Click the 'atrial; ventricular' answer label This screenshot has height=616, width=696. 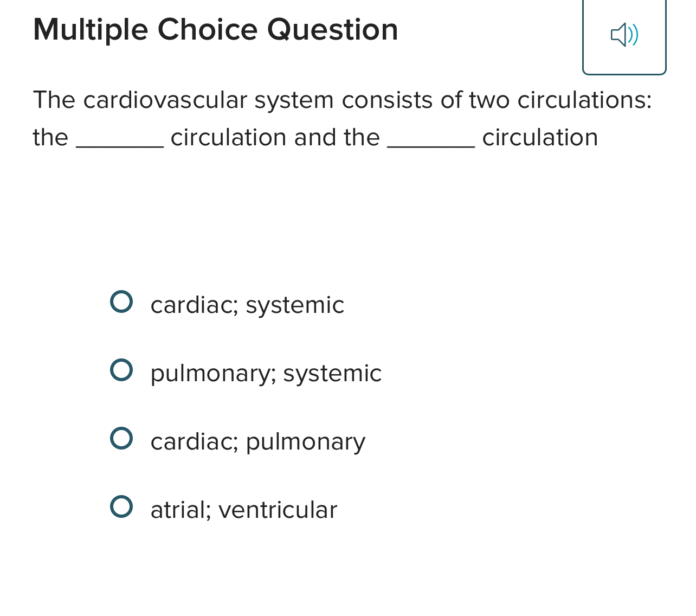click(243, 510)
